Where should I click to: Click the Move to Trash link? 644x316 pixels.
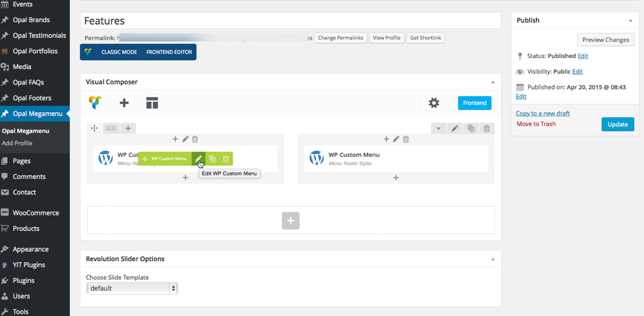[536, 124]
